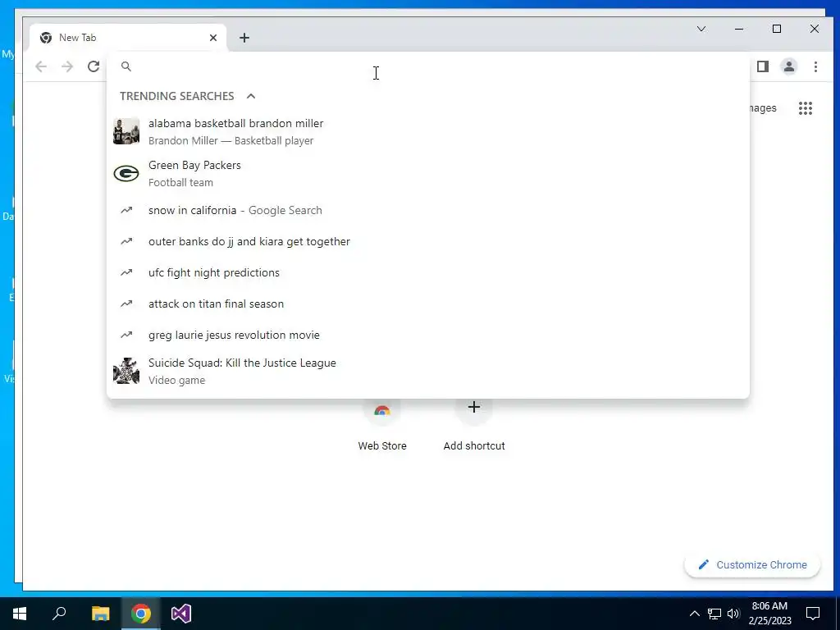Open the Chrome profile avatar
This screenshot has width=840, height=630.
coord(789,66)
